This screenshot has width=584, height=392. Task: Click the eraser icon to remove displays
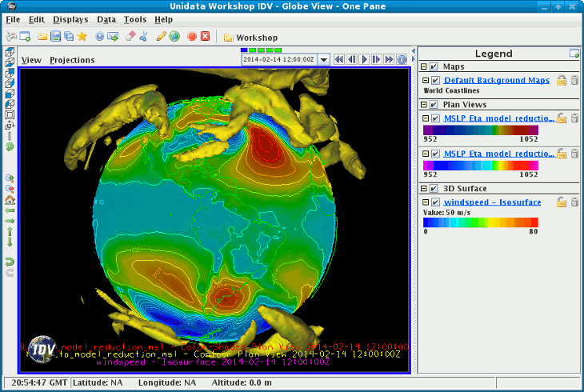[x=129, y=37]
